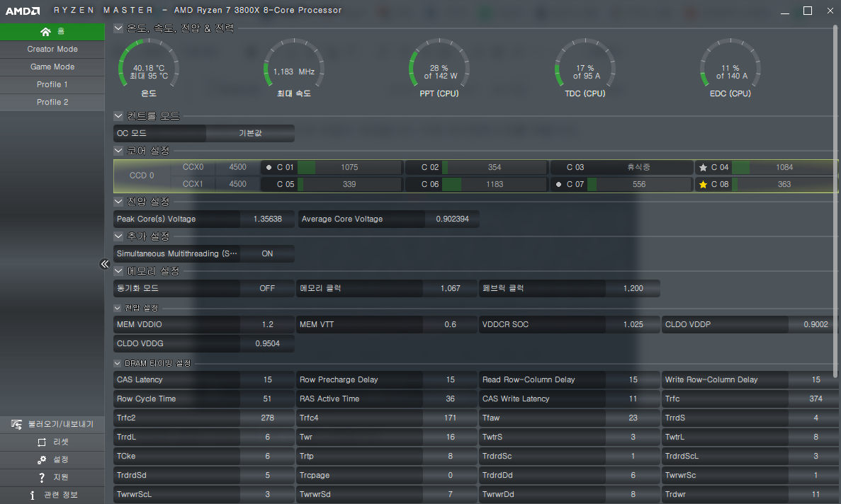Switch to Creator Mode profile

click(x=52, y=50)
